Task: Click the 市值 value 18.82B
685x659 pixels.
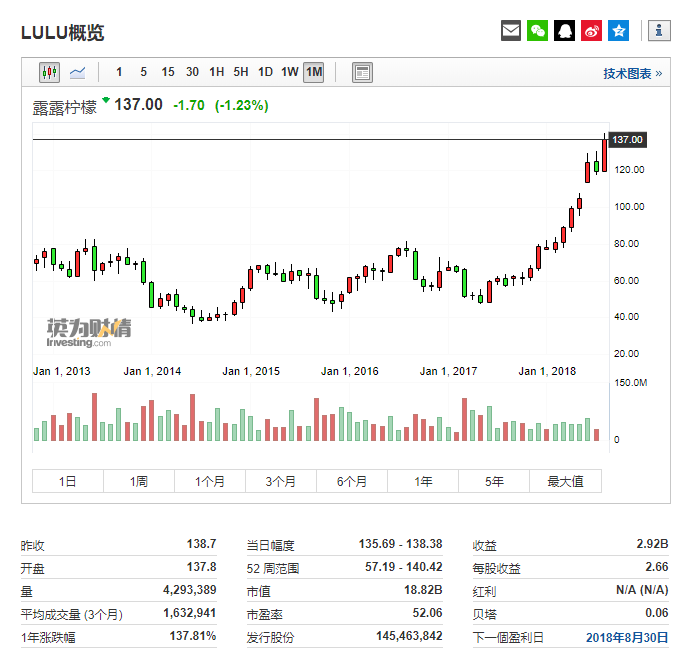Action: (x=423, y=590)
